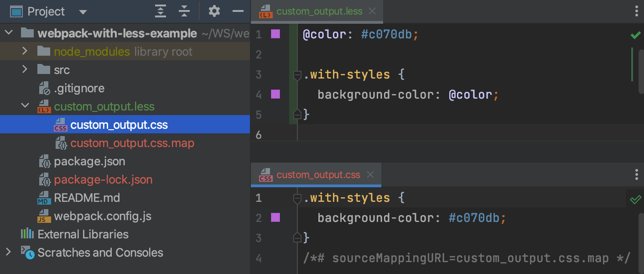Open the Project panel settings gear
This screenshot has height=274, width=644.
(214, 11)
